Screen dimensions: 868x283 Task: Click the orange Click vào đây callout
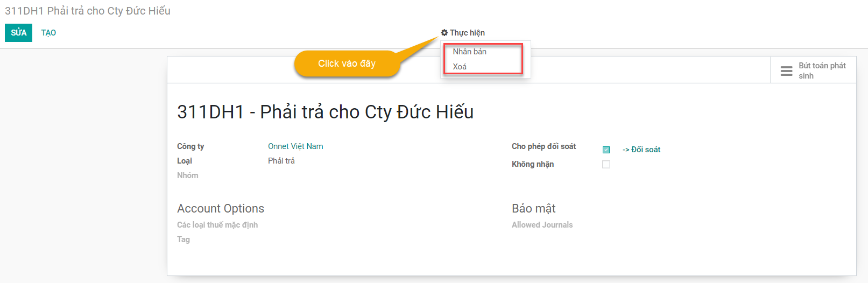tap(347, 63)
